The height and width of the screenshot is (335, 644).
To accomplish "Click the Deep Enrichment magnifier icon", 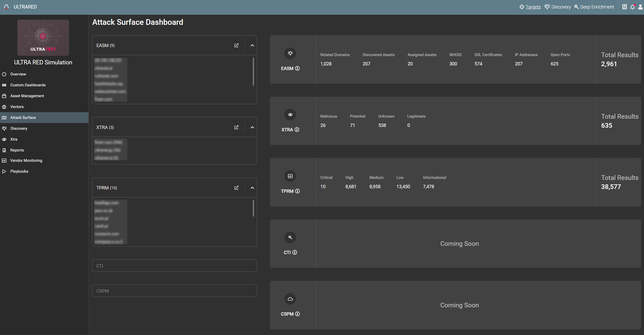I will (x=576, y=7).
